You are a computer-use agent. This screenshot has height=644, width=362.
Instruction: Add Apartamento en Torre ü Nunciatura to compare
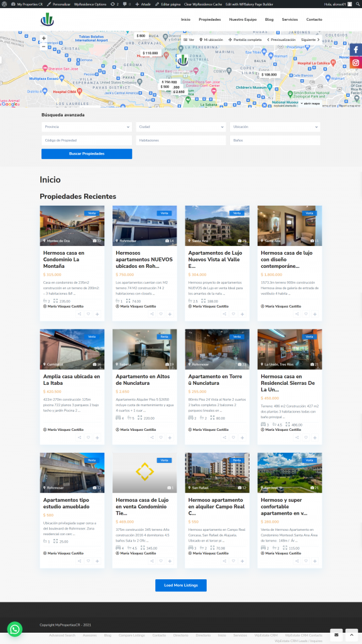point(242,438)
